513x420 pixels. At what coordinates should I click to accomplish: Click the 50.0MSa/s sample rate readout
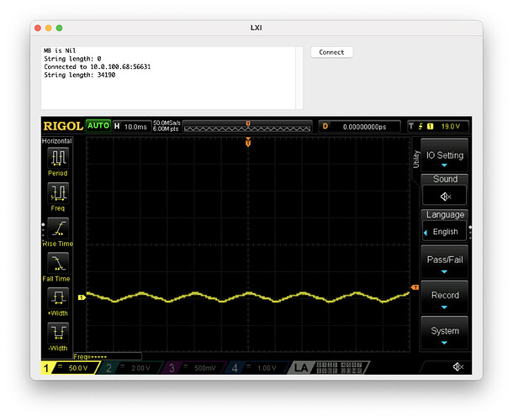coord(167,123)
